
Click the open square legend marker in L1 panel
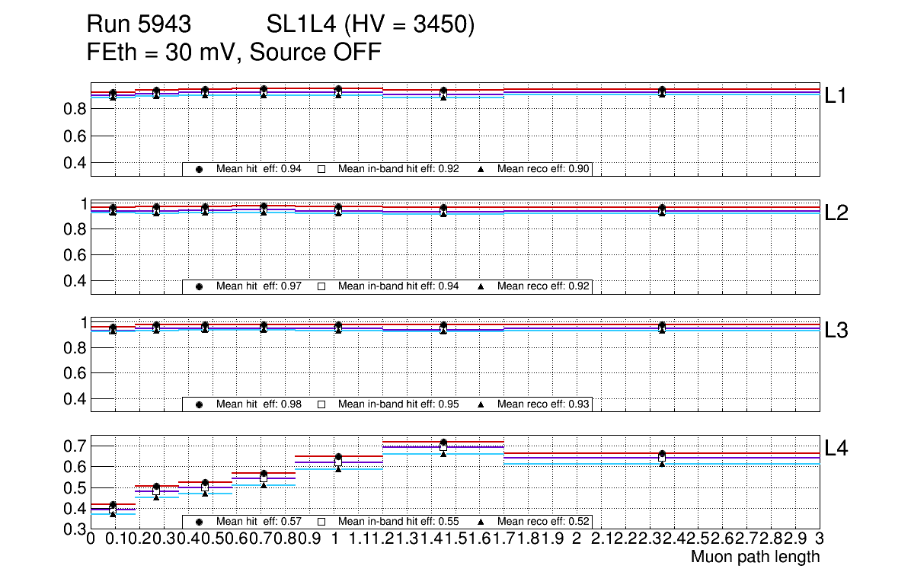point(321,169)
